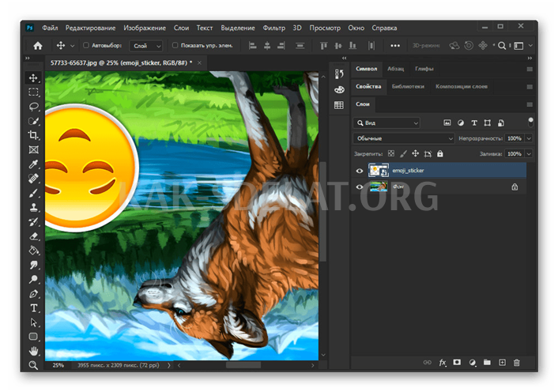Click the more options ellipsis button
Viewport: 558px width, 392px height.
395,46
